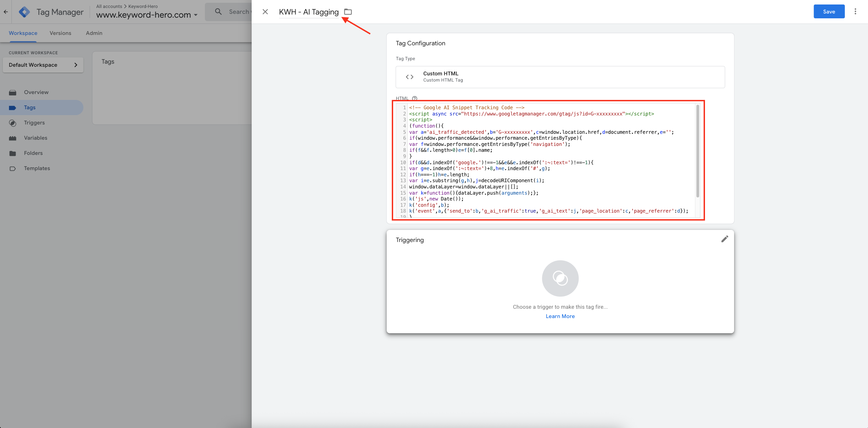Click the Keyword-Hero breadcrumb

(x=143, y=6)
